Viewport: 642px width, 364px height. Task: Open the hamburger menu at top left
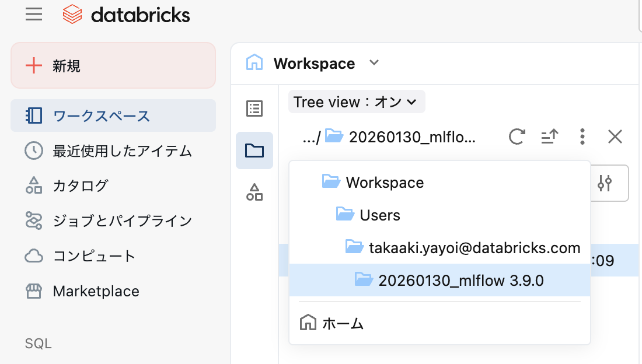pyautogui.click(x=33, y=15)
